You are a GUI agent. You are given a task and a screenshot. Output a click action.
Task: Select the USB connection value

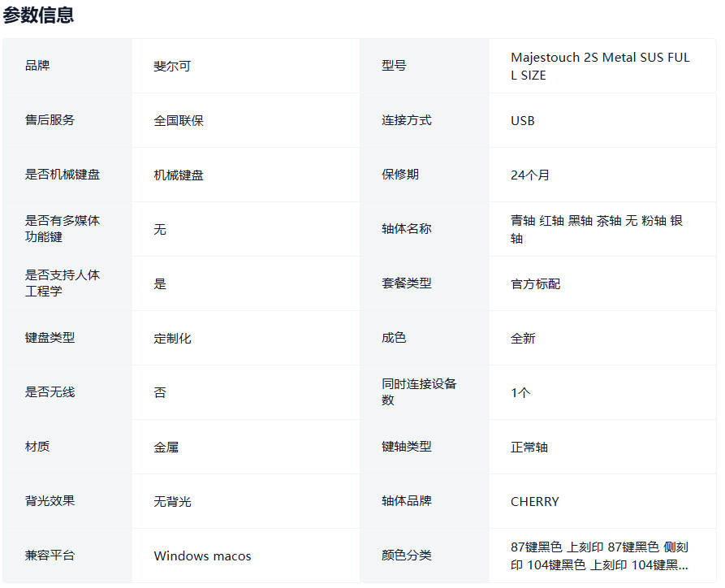[x=522, y=120]
